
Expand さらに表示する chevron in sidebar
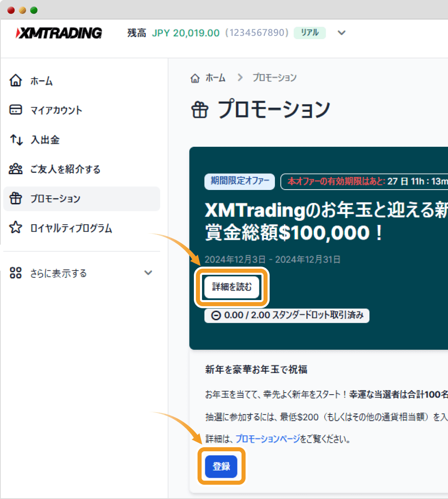[148, 273]
